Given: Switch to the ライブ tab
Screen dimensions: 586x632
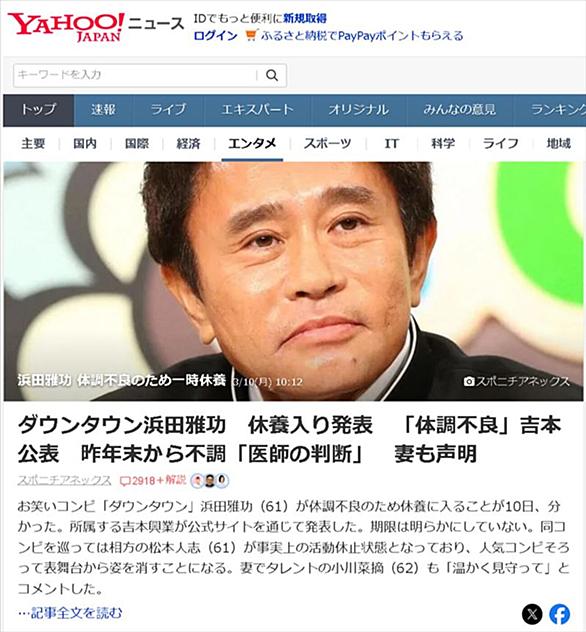Looking at the screenshot, I should coord(168,110).
